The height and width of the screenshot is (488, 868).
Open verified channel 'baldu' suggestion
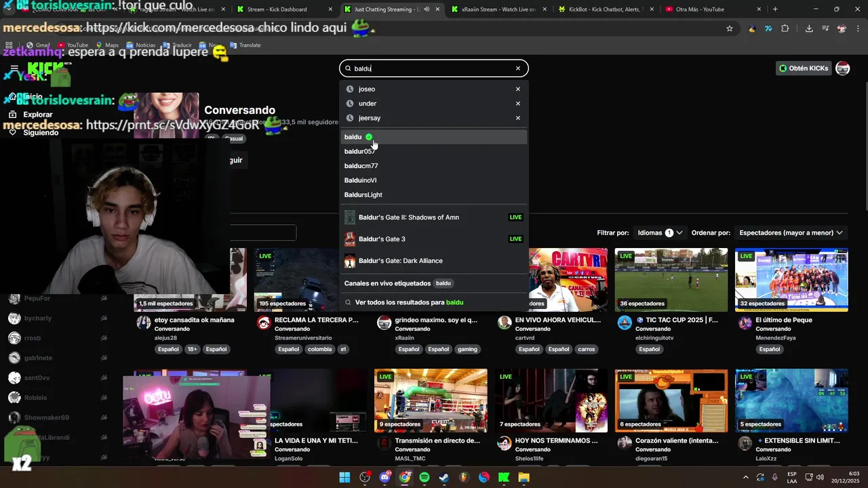click(434, 137)
